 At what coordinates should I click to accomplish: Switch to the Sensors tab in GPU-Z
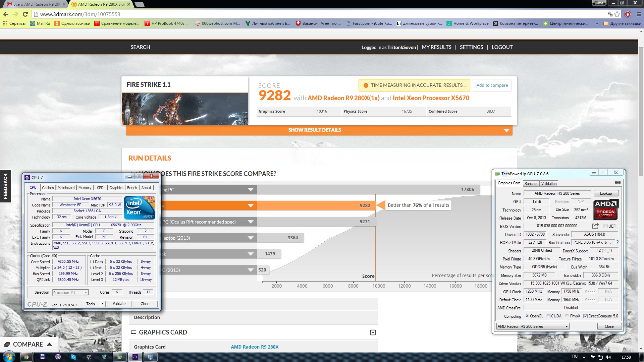pos(531,184)
